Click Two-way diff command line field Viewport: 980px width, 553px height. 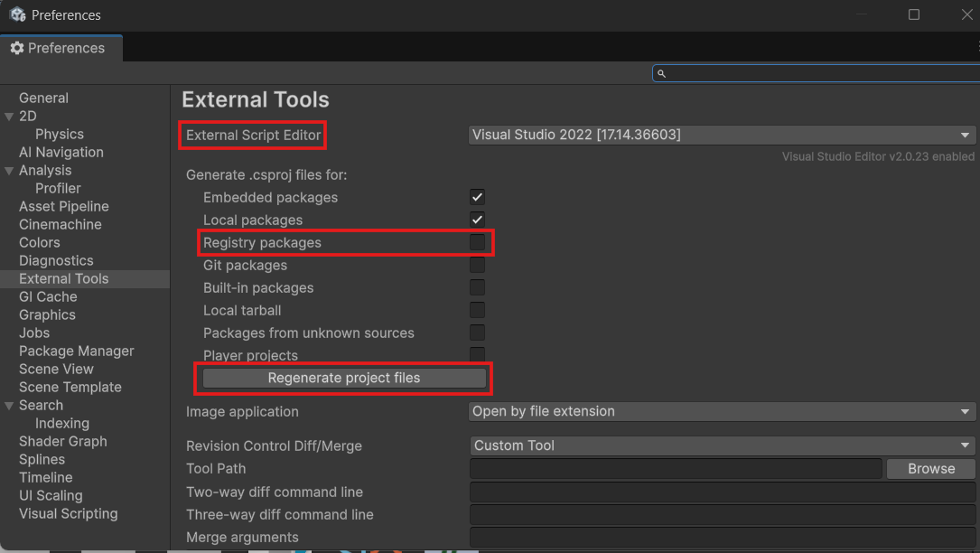(x=723, y=492)
